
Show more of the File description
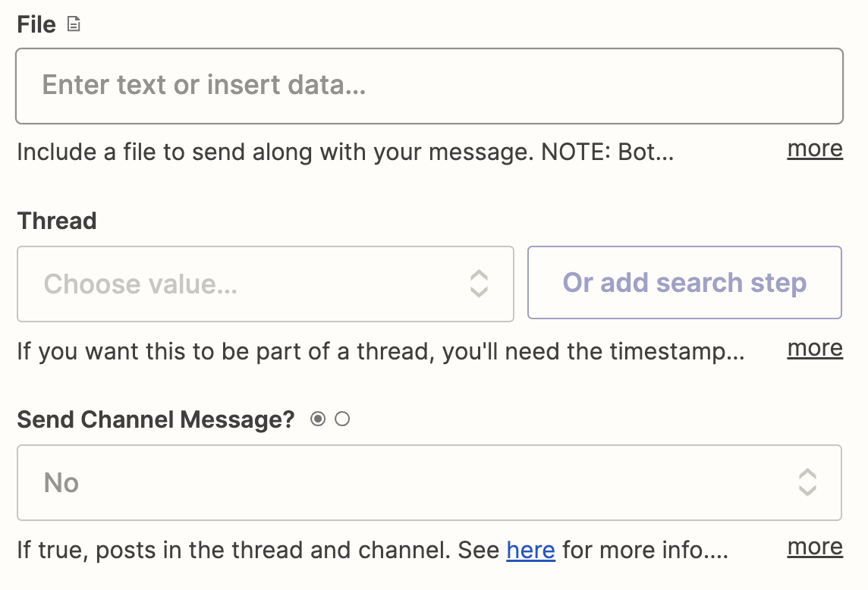point(815,149)
